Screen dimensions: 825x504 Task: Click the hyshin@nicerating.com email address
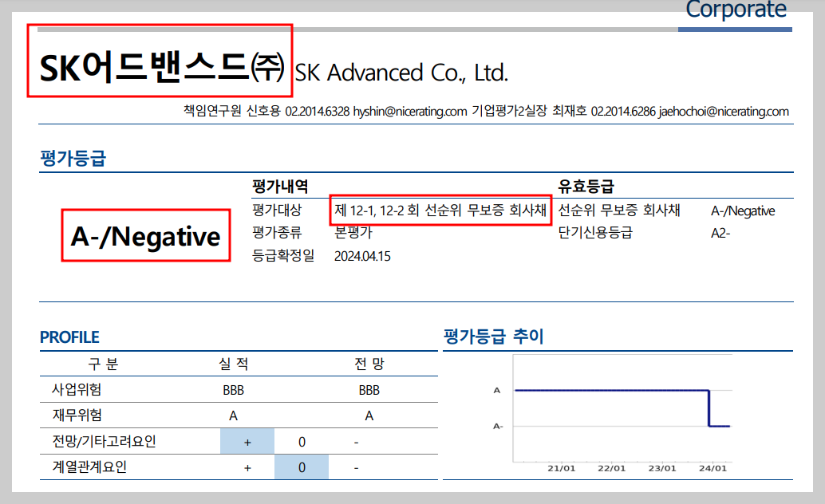point(410,112)
